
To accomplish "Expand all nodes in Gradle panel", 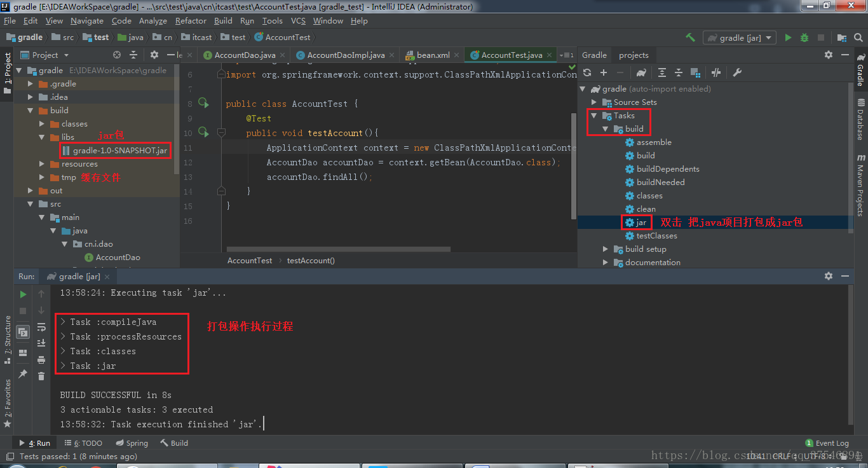I will coord(662,72).
